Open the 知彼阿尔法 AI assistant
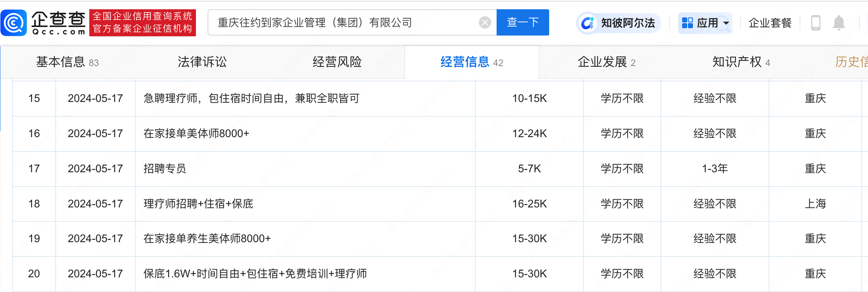Screen dimensions: 868x292 point(619,23)
